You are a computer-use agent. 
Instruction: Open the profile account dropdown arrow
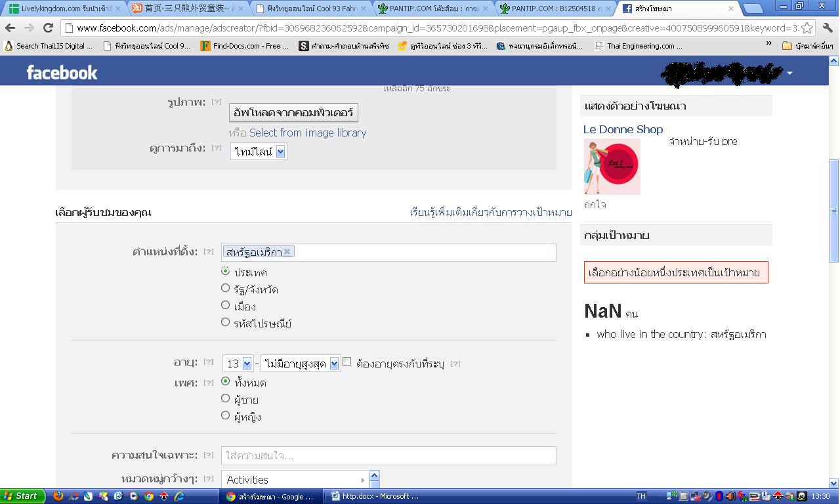click(789, 73)
